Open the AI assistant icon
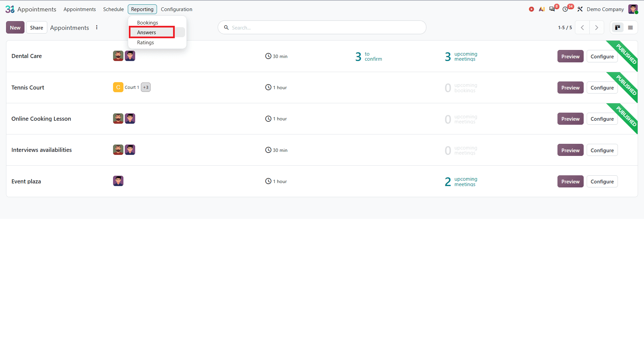This screenshot has width=644, height=346. pyautogui.click(x=542, y=9)
